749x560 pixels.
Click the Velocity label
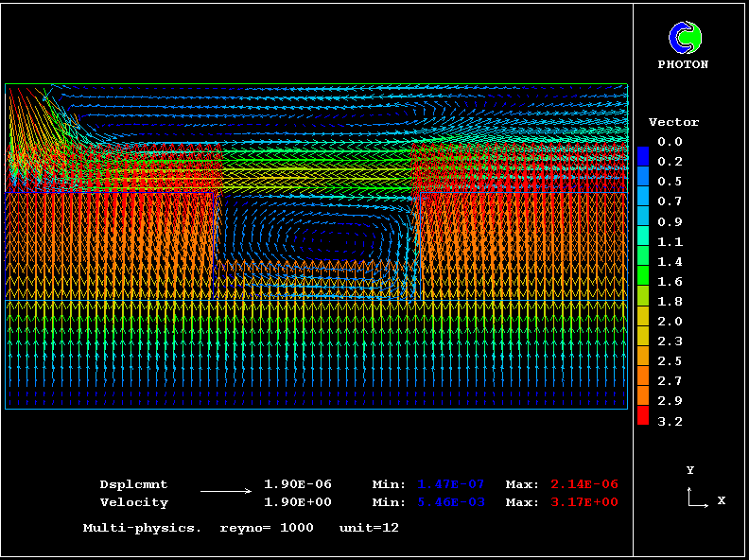[133, 503]
